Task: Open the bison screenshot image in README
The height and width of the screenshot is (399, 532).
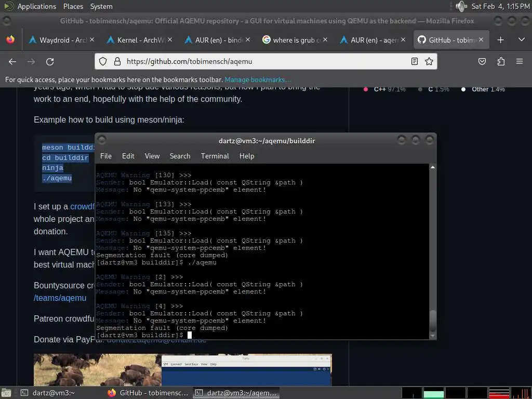Action: [182, 370]
